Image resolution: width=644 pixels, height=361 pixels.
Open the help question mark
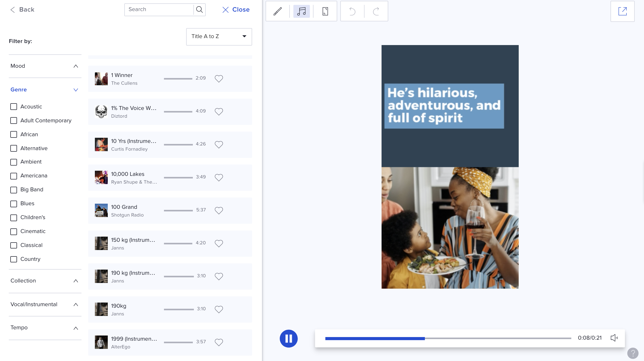tap(633, 353)
